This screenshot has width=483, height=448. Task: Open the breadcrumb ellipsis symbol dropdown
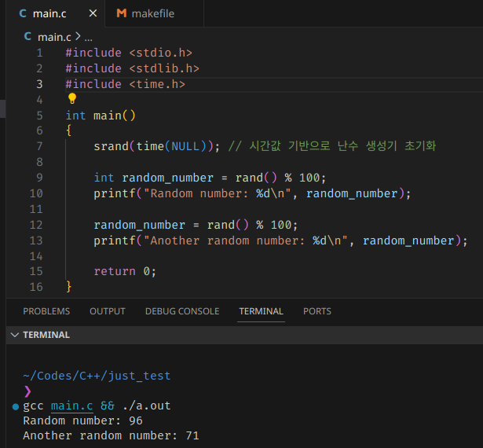coord(88,37)
